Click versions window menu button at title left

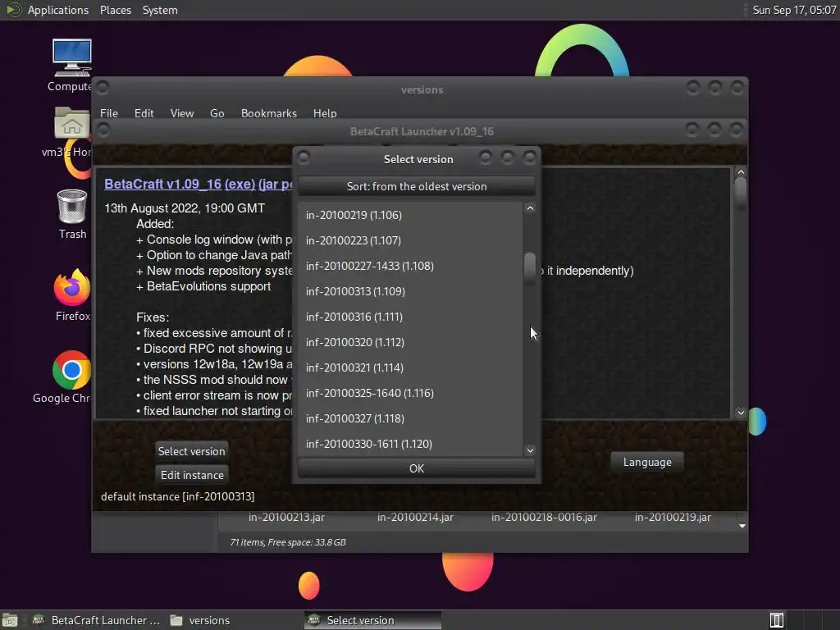(103, 88)
